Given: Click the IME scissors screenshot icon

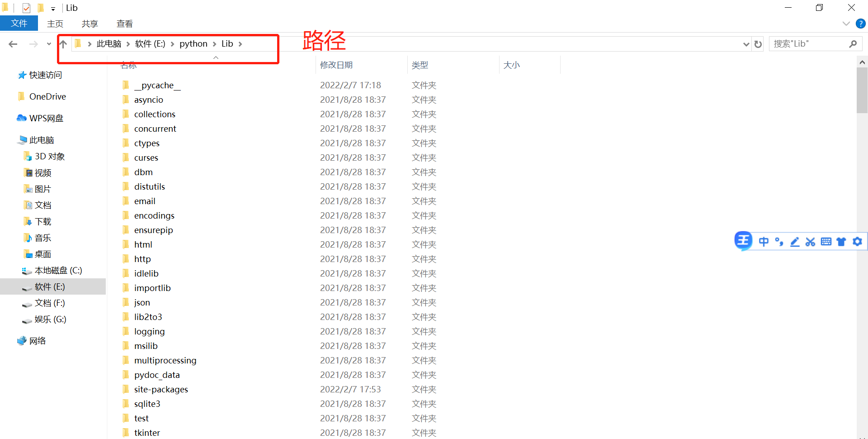Looking at the screenshot, I should [x=810, y=242].
